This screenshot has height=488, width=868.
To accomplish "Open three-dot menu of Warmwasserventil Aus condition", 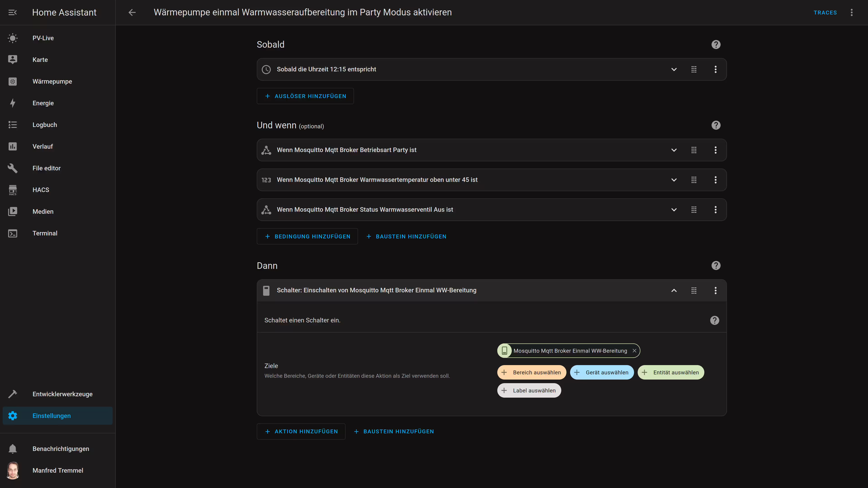I will tap(715, 210).
